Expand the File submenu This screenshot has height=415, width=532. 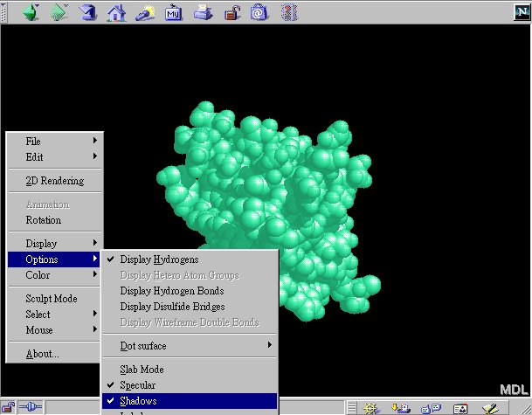(55, 142)
